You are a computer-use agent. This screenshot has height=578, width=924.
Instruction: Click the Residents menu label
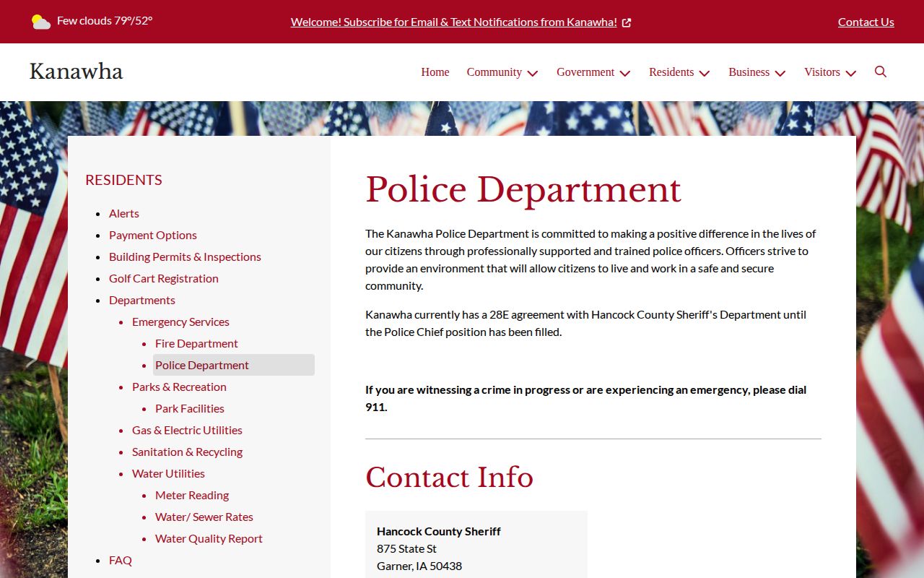click(671, 72)
